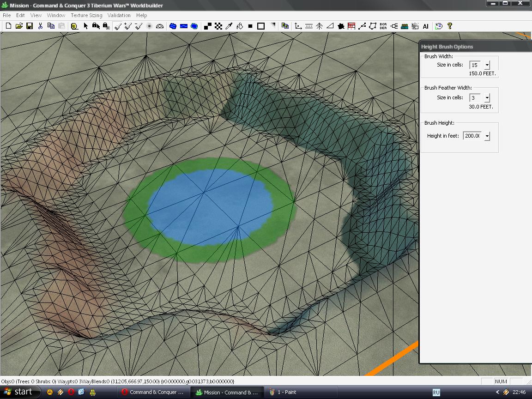This screenshot has width=532, height=399.
Task: Expand the Brush Feather Width dropdown
Action: 487,98
